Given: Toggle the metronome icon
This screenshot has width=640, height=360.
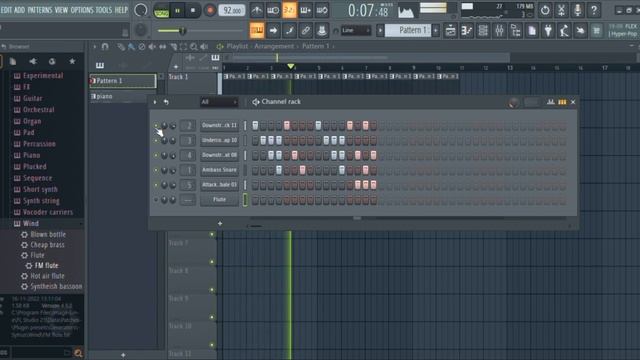Looking at the screenshot, I should (257, 10).
